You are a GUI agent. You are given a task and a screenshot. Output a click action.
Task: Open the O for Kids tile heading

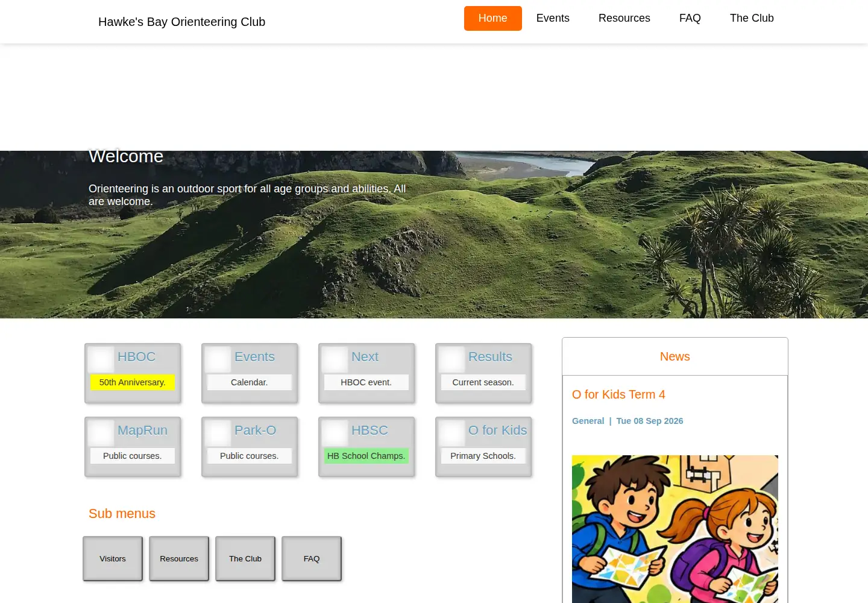coord(497,430)
